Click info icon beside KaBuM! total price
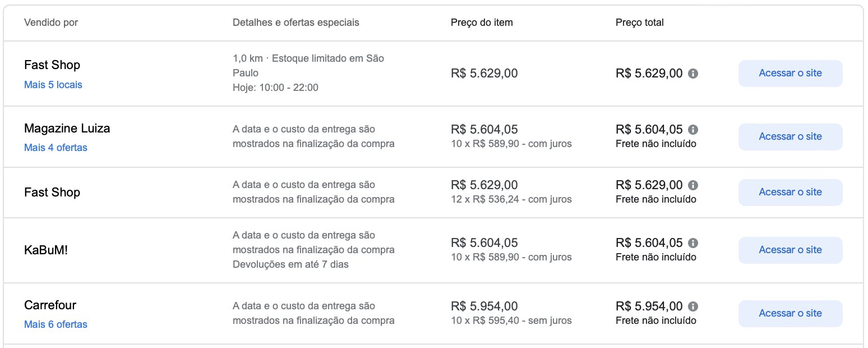Screen dimensions: 868x348 (x=693, y=243)
